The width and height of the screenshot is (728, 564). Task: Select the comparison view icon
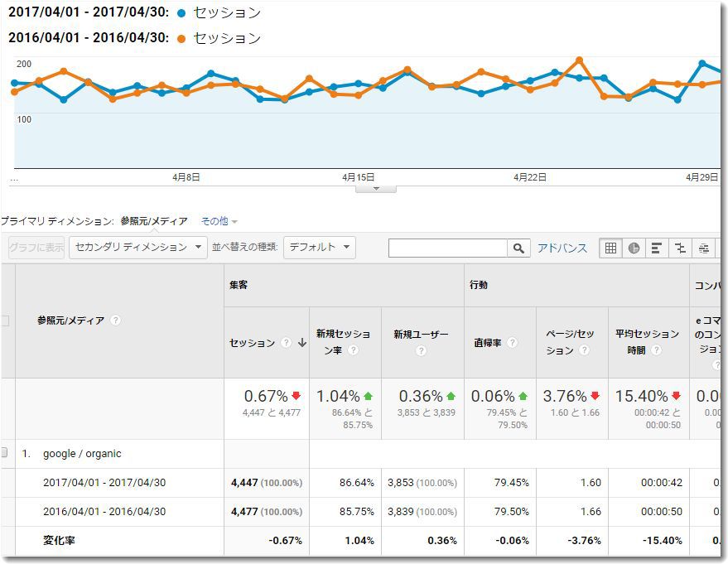[x=680, y=248]
